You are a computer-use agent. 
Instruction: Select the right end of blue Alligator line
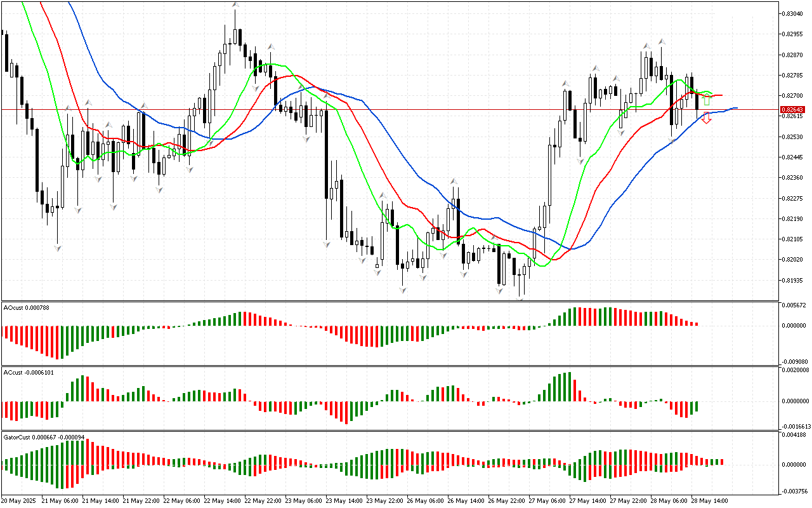(x=736, y=108)
